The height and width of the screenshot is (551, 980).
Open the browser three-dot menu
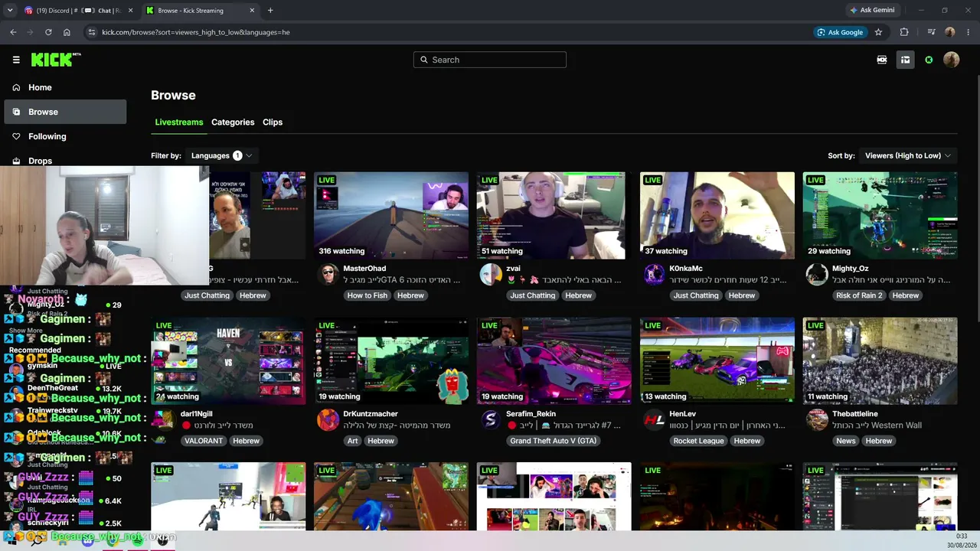pyautogui.click(x=967, y=32)
